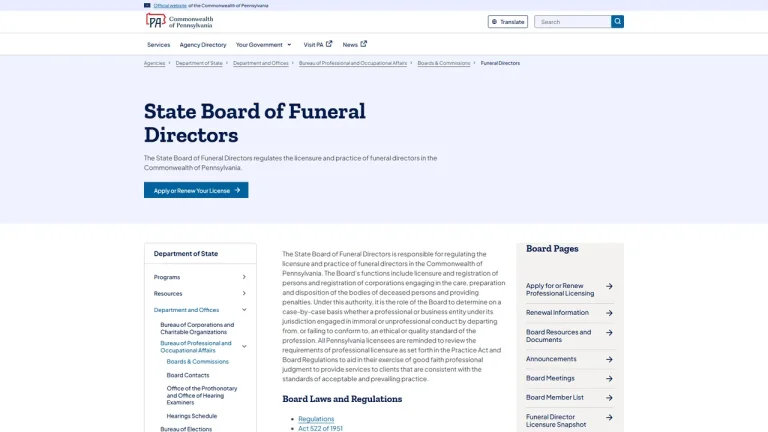Open the Services menu item
The height and width of the screenshot is (432, 768).
[x=158, y=45]
